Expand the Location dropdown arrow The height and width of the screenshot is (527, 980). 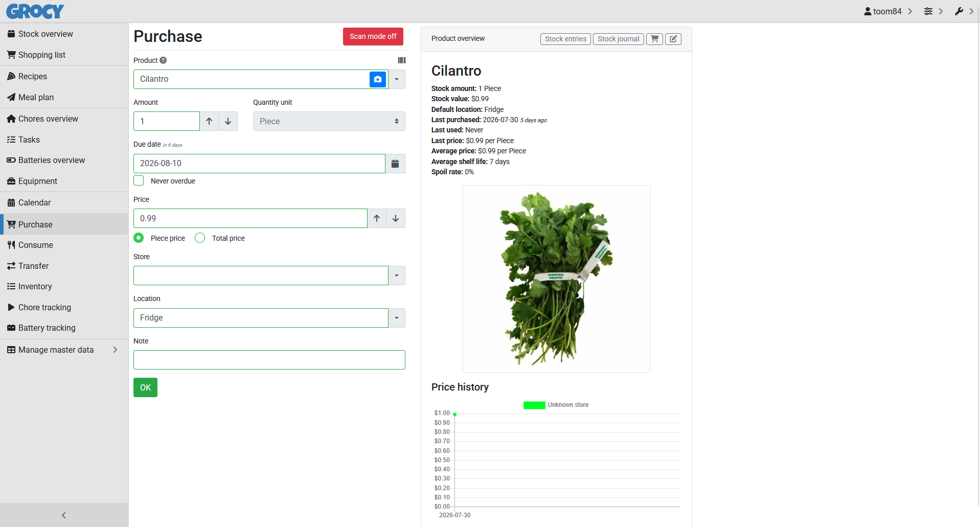click(397, 318)
